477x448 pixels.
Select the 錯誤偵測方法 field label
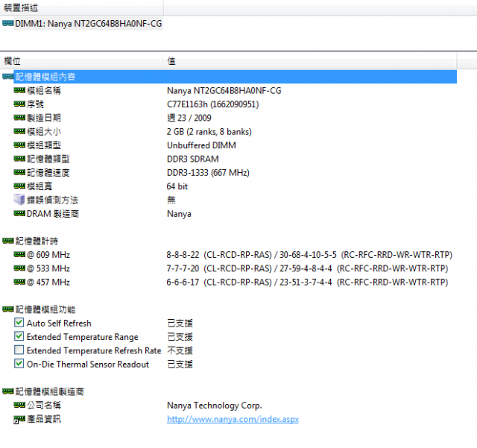(52, 200)
